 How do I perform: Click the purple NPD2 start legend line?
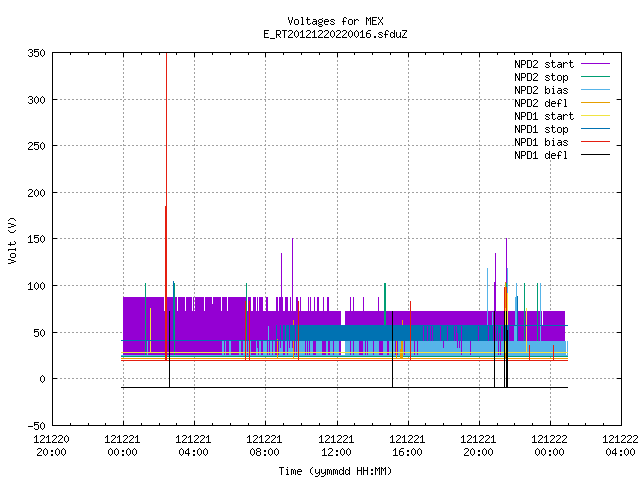pos(595,64)
